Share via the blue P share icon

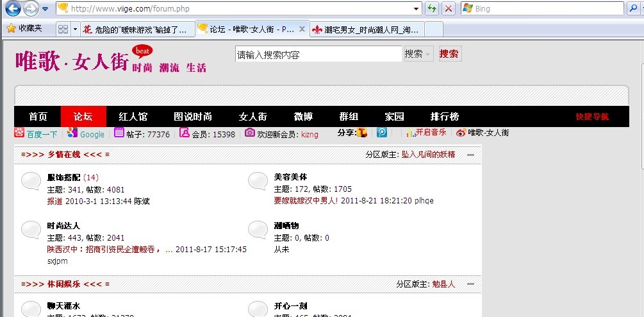pyautogui.click(x=382, y=132)
